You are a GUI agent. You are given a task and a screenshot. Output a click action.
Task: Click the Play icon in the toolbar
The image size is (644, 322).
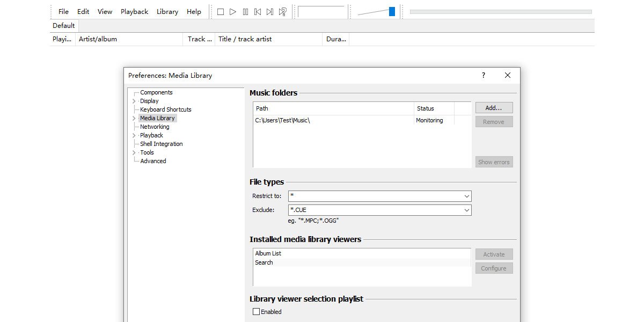pos(232,11)
